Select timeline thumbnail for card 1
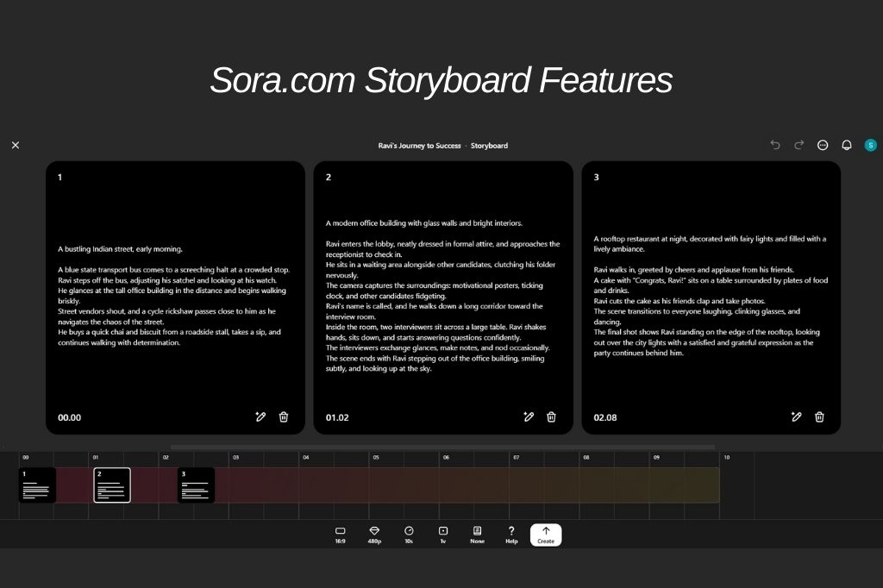The image size is (883, 588). 37,485
